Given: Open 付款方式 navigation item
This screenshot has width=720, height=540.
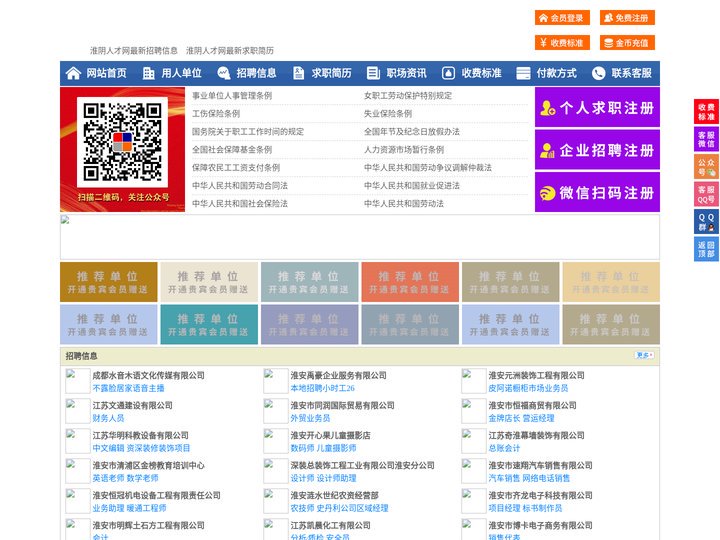Looking at the screenshot, I should [x=557, y=73].
